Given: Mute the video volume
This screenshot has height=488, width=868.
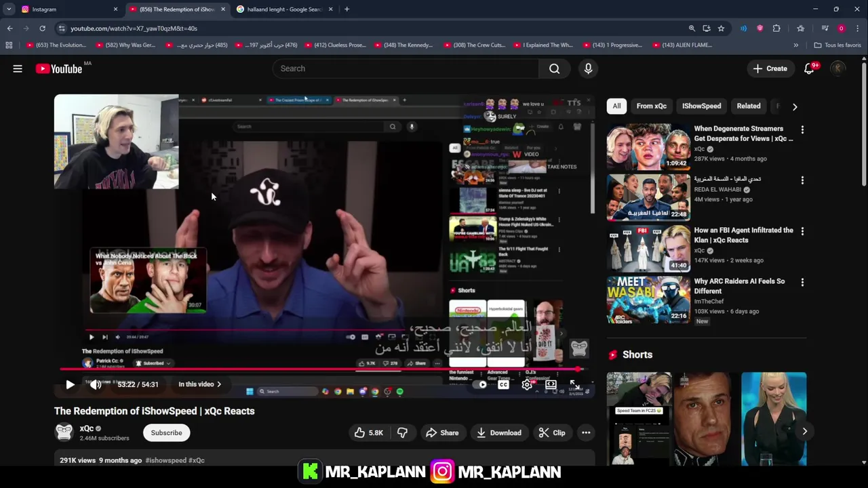Looking at the screenshot, I should 96,384.
